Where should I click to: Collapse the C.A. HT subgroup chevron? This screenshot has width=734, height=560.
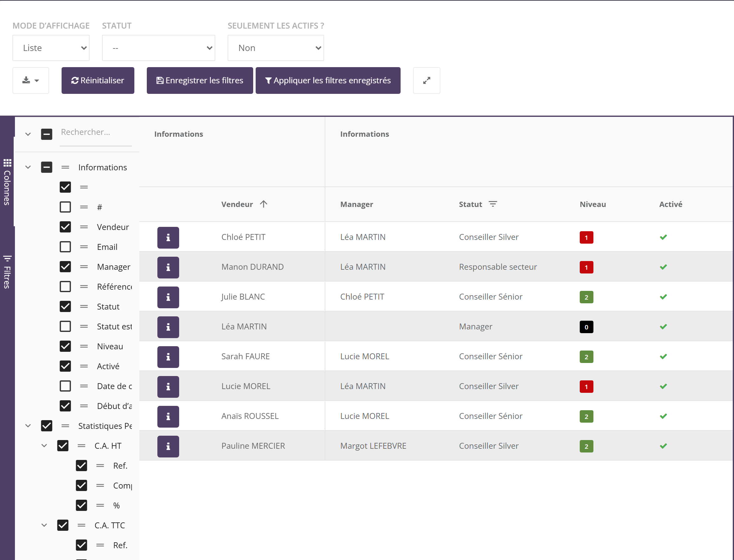click(44, 446)
